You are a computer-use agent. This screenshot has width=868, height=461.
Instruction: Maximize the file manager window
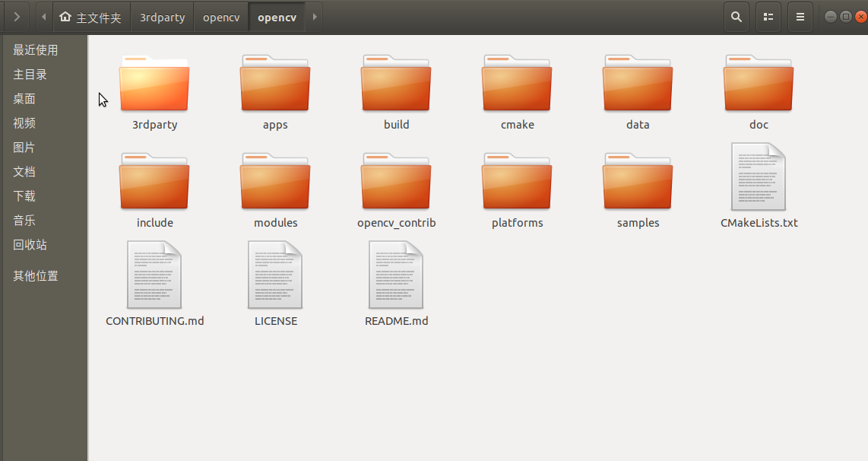tap(845, 17)
